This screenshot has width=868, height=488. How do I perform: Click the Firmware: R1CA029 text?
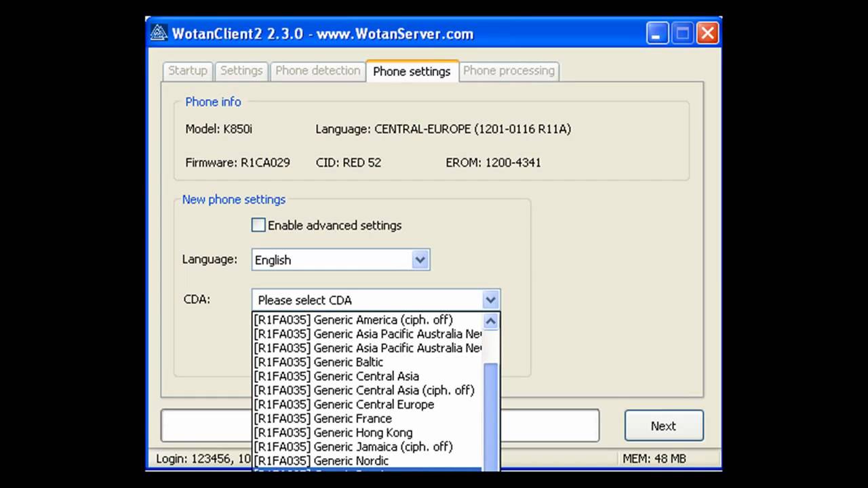click(237, 163)
